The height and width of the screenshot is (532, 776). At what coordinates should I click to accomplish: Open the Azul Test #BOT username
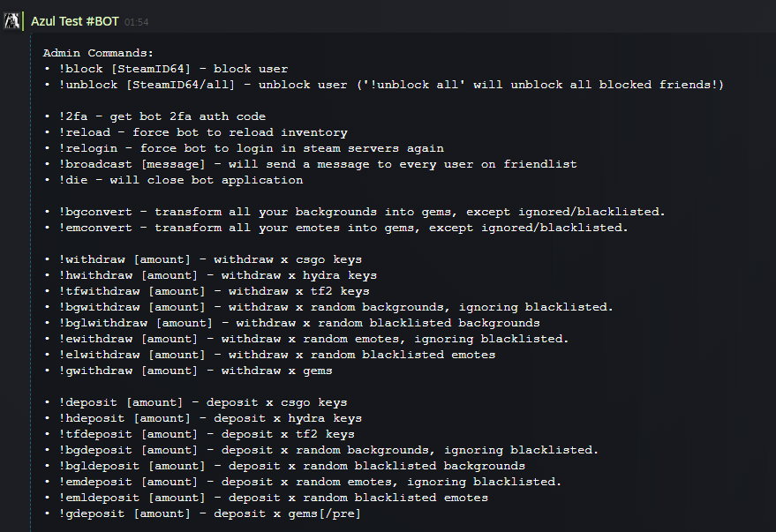pyautogui.click(x=75, y=20)
